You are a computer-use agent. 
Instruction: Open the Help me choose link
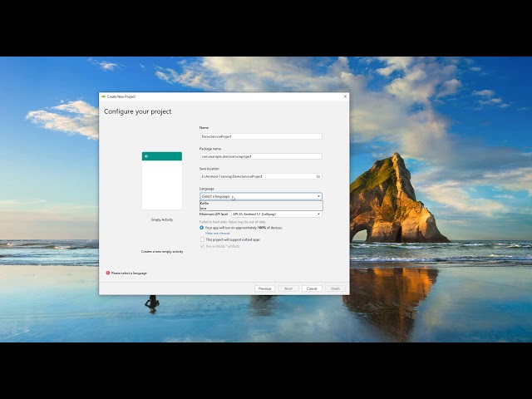coord(217,234)
